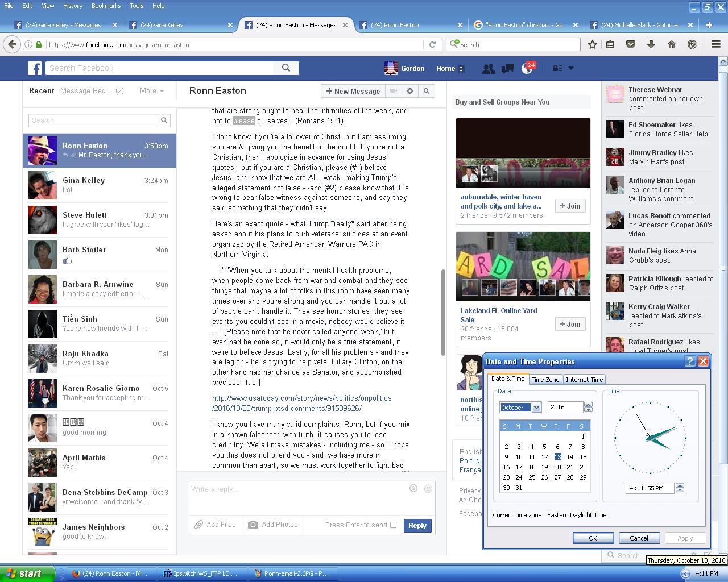This screenshot has width=728, height=582.
Task: Search within conversation magnifier icon
Action: (x=426, y=91)
